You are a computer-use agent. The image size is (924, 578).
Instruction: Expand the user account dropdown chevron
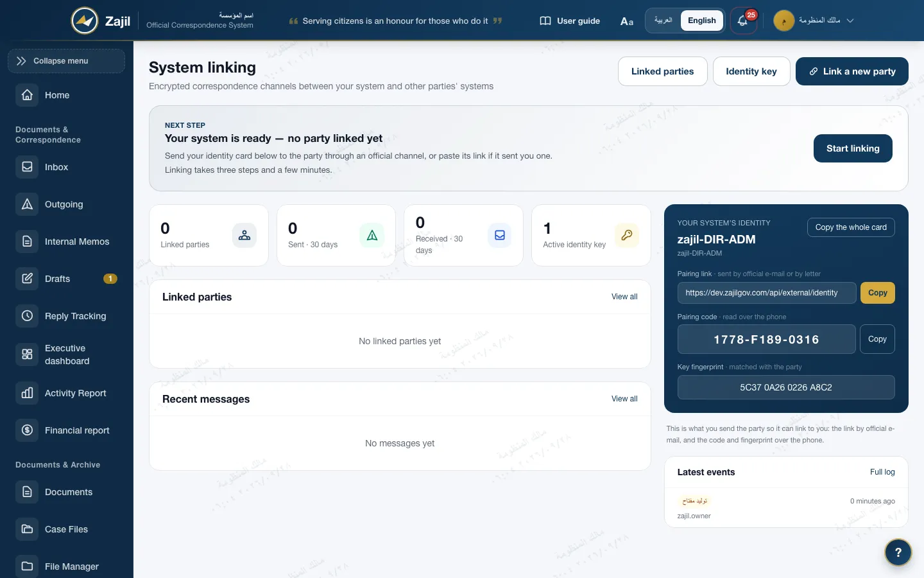click(x=850, y=21)
